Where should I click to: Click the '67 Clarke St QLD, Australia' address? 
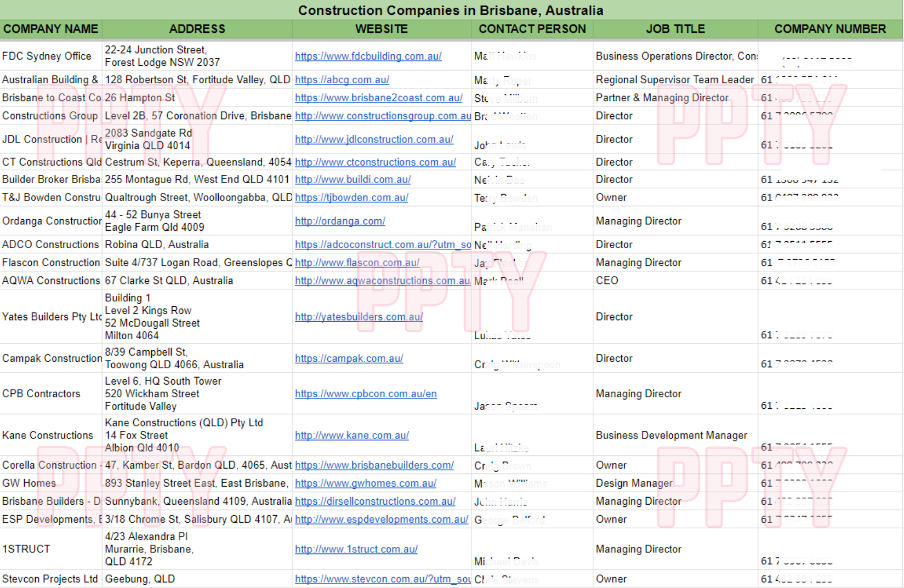click(197, 281)
